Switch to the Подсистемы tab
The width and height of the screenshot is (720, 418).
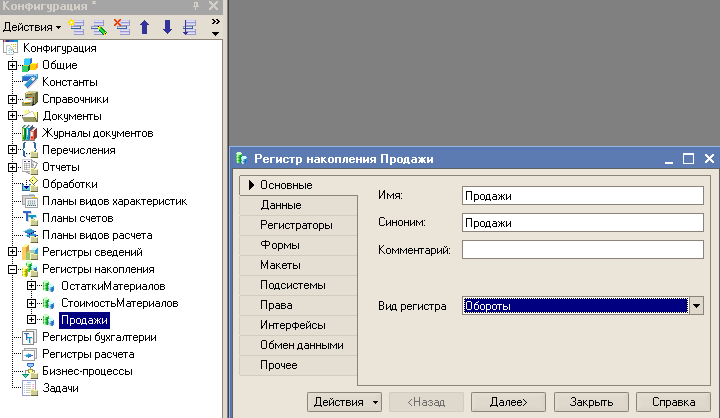point(298,285)
